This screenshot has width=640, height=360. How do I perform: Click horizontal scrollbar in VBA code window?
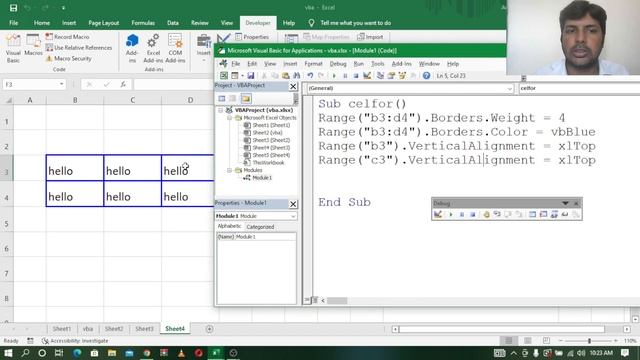(337, 301)
